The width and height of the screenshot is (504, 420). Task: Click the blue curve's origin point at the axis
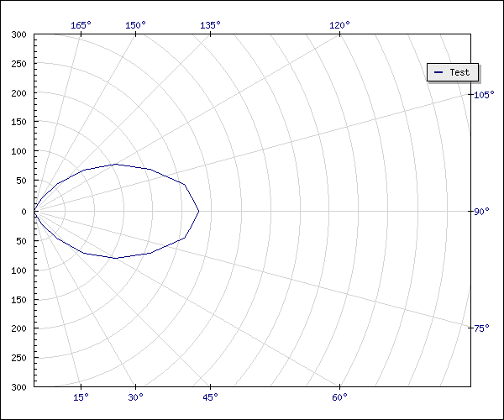(35, 211)
